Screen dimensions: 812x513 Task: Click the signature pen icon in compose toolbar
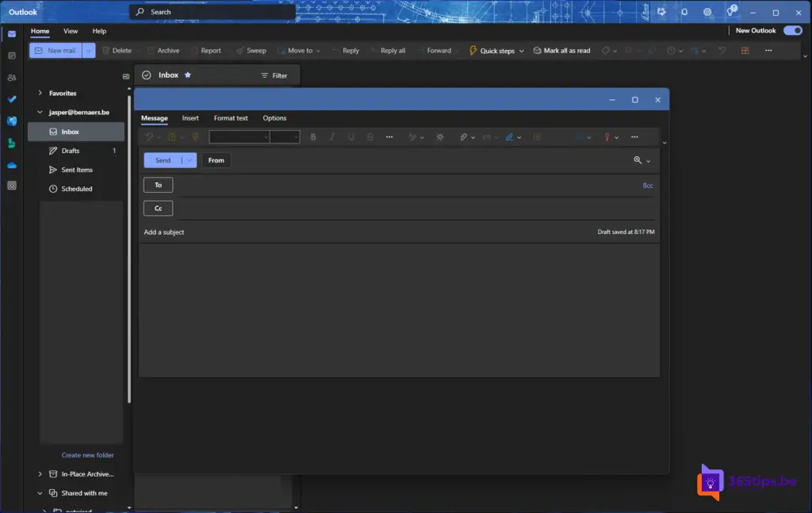point(510,137)
